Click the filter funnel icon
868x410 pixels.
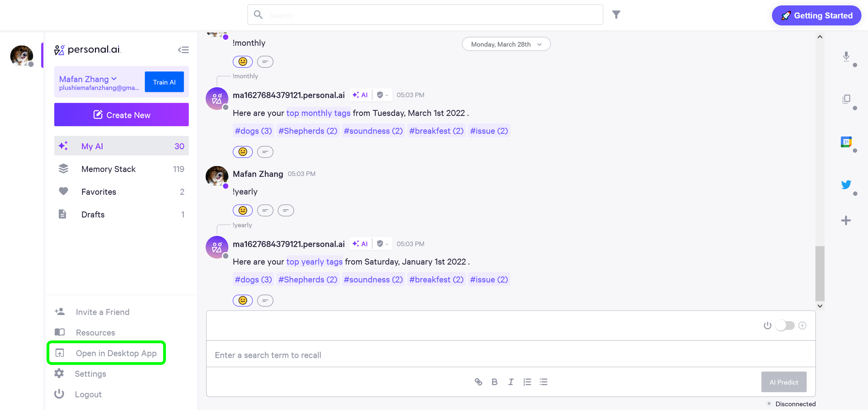tap(616, 15)
